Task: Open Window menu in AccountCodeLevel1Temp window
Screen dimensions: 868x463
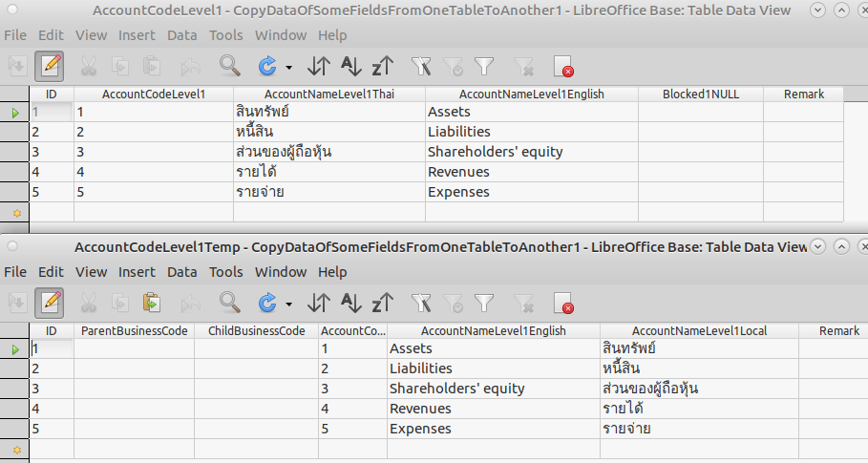Action: (281, 272)
